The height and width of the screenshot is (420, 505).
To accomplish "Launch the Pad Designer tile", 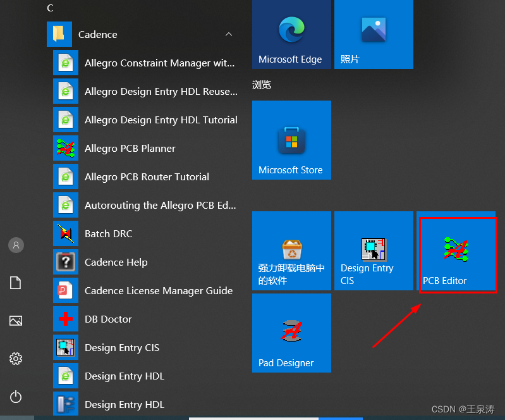I will point(291,333).
